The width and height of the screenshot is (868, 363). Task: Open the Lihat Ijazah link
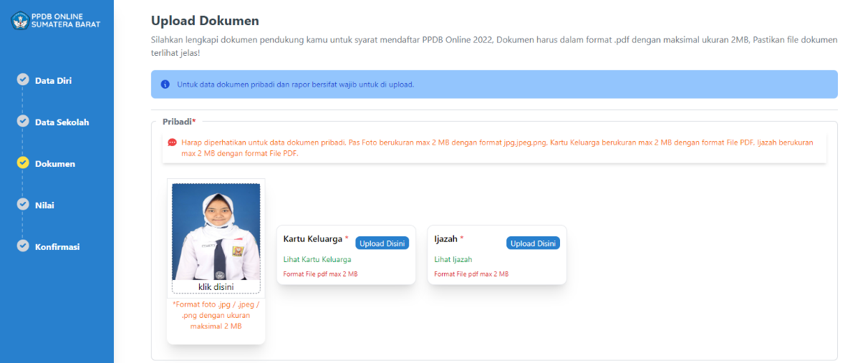coord(453,259)
